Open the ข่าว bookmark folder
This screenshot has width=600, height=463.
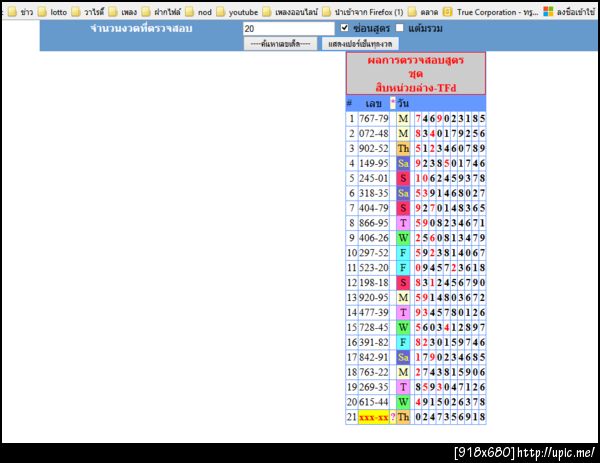[21, 12]
